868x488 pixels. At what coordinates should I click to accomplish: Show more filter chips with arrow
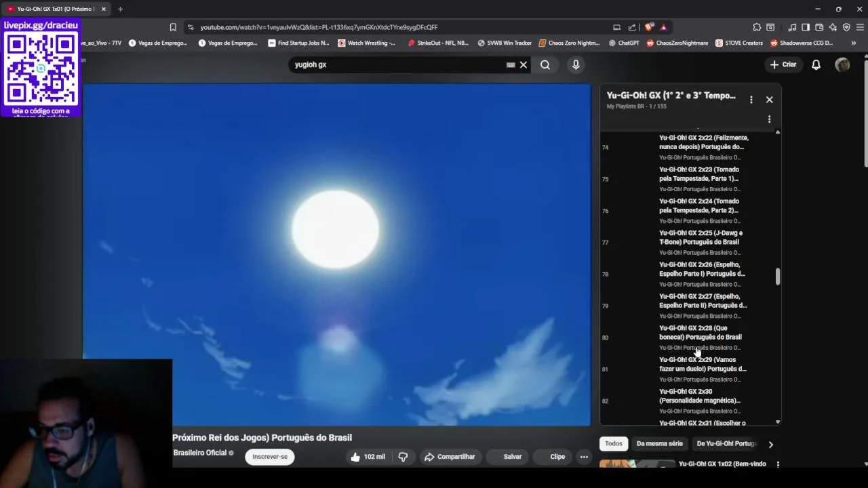tap(770, 445)
